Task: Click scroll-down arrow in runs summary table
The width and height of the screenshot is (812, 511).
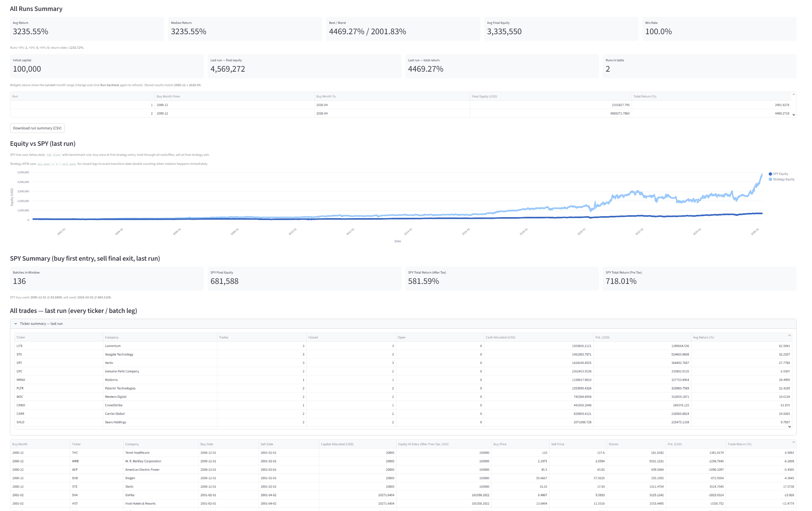Action: pyautogui.click(x=793, y=115)
